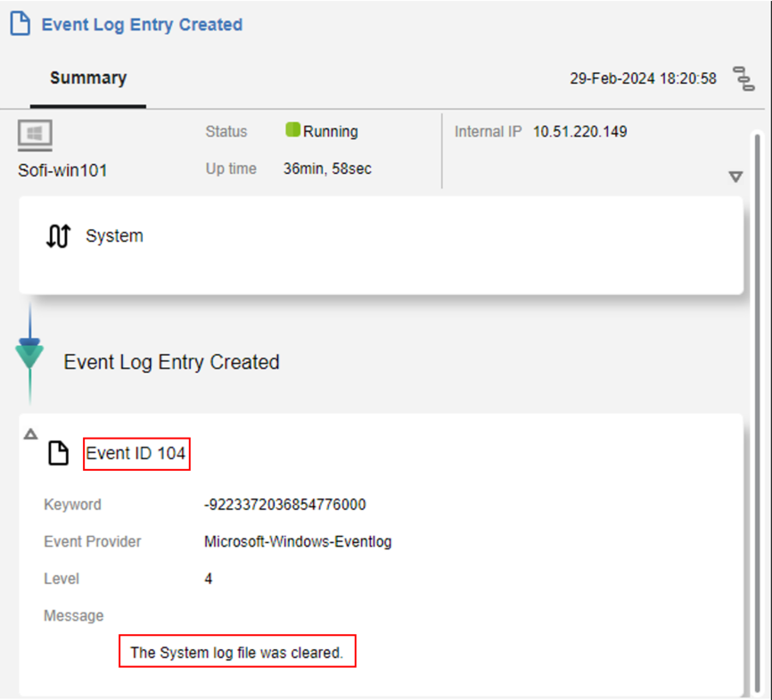This screenshot has height=700, width=772.
Task: Select the Internal IP value 10.51.220.149
Action: coord(580,131)
